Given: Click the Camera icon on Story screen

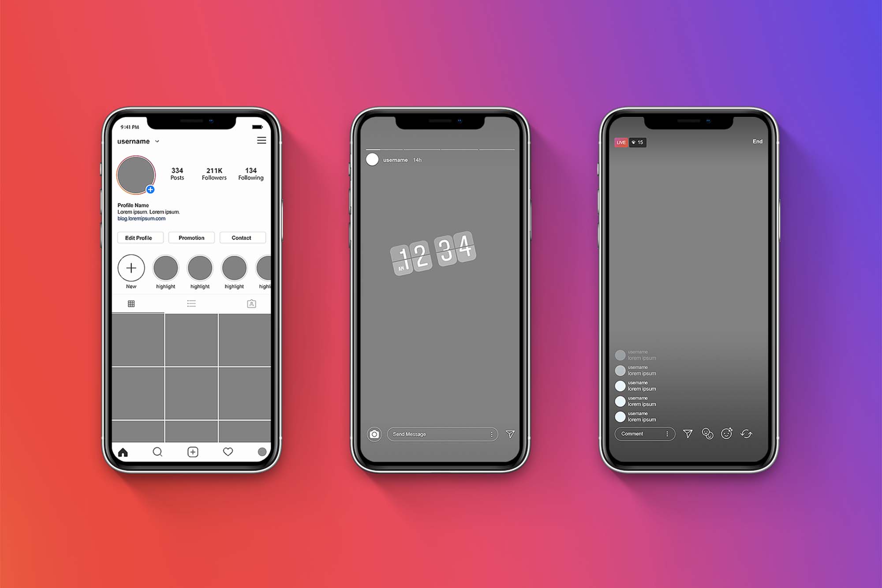Looking at the screenshot, I should [374, 433].
